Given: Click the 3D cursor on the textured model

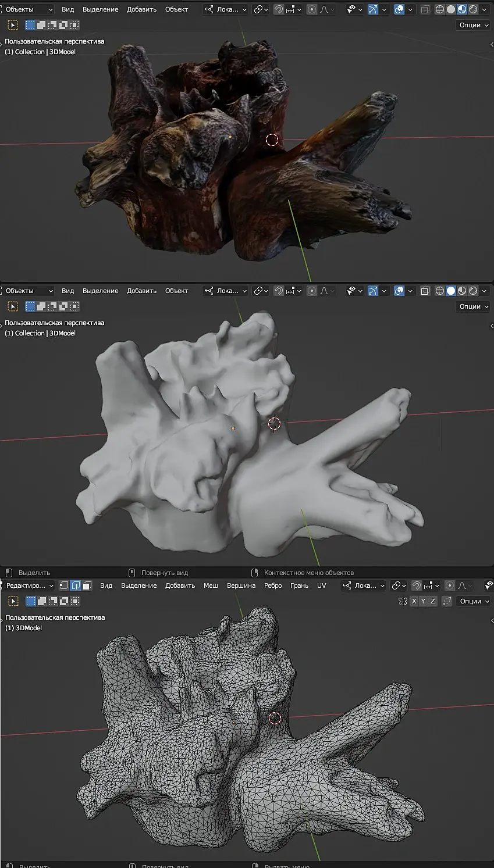Looking at the screenshot, I should point(272,140).
